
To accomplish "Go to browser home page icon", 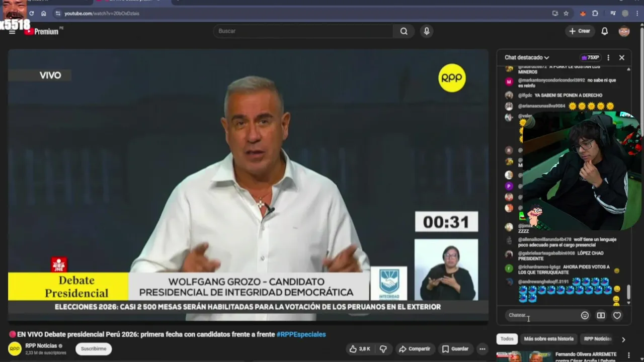I will pos(44,14).
